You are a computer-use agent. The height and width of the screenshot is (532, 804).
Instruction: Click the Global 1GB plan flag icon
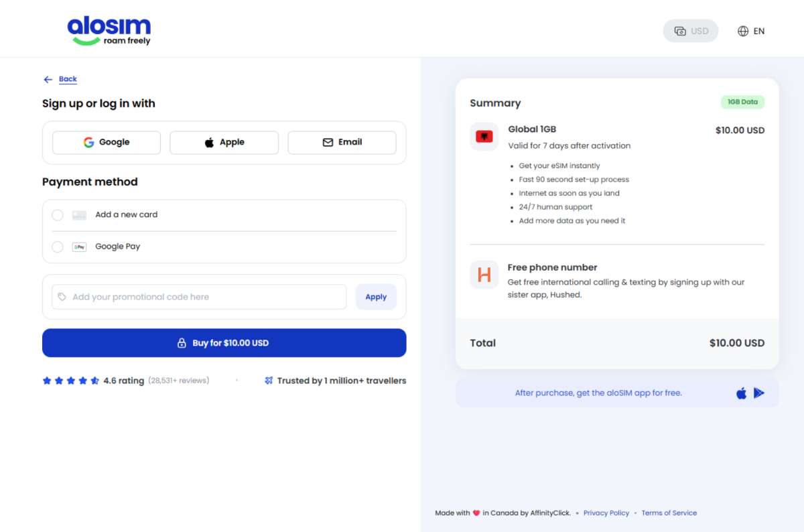pos(484,136)
